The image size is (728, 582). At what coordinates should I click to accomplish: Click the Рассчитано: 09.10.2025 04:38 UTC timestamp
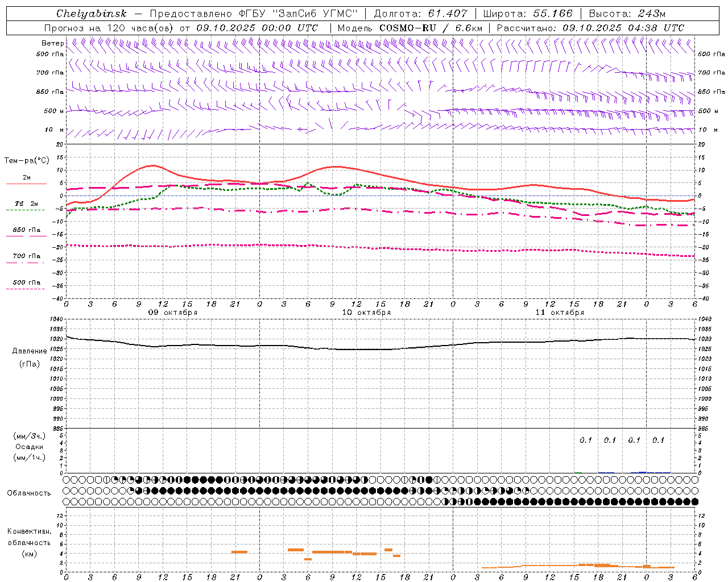pos(590,28)
